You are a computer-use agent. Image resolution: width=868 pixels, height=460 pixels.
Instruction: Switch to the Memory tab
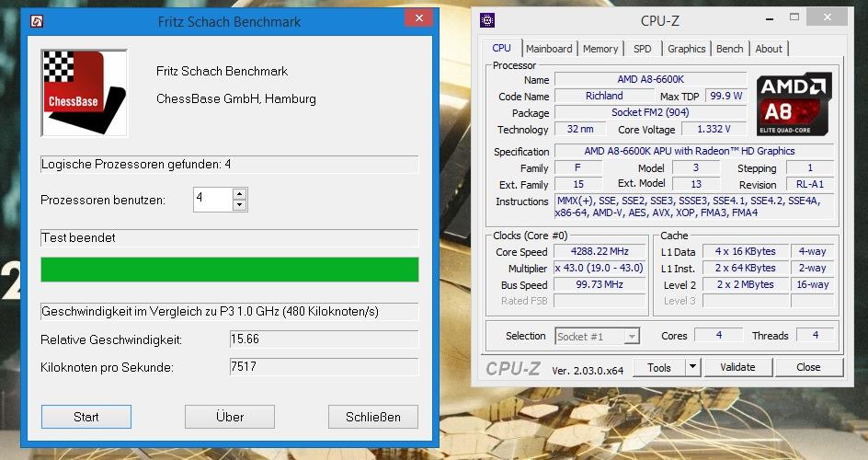click(600, 49)
